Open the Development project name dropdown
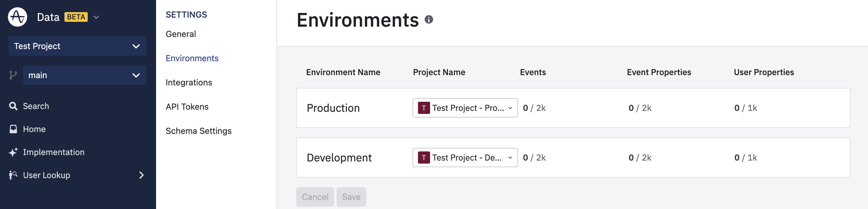The image size is (868, 209). click(465, 158)
